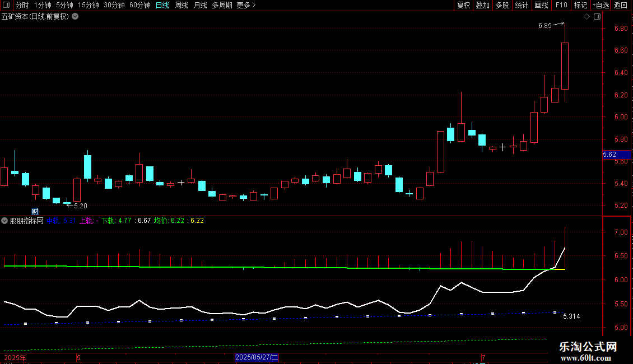Screen dimensions: 633x364
Task: Click the 中轨 5.31 indicator value
Action: (61, 221)
